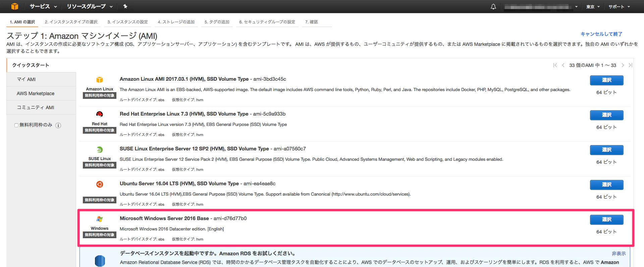Open the blurred account name dropdown

[x=541, y=7]
